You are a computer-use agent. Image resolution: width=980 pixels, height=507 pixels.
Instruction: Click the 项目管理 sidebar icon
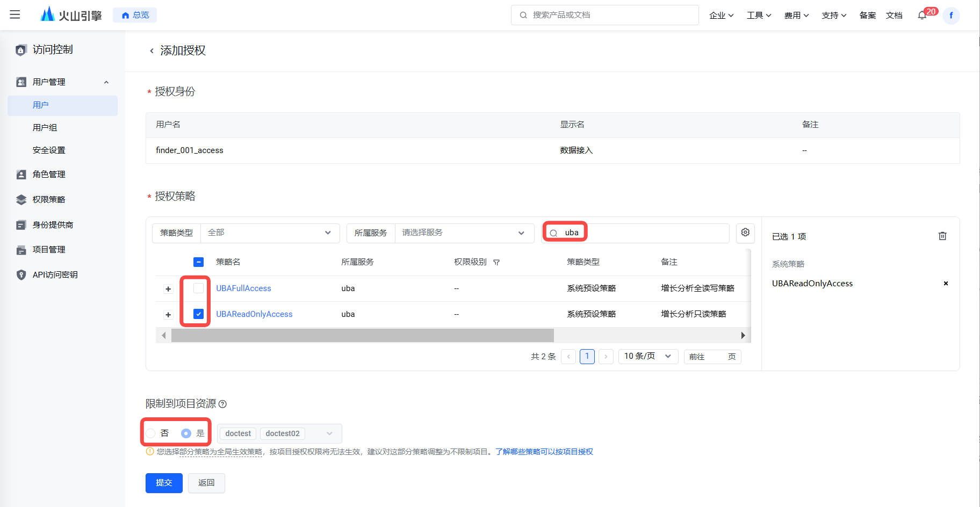[21, 250]
